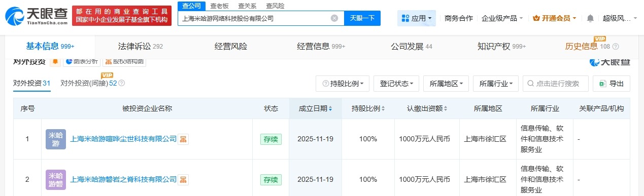Expand the 开通会员 membership menu
Image resolution: width=644 pixels, height=196 pixels.
(554, 18)
